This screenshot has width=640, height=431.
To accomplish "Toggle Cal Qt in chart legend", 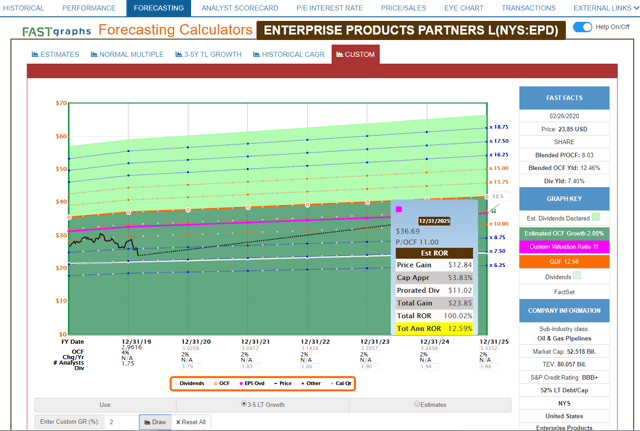I will (x=341, y=383).
